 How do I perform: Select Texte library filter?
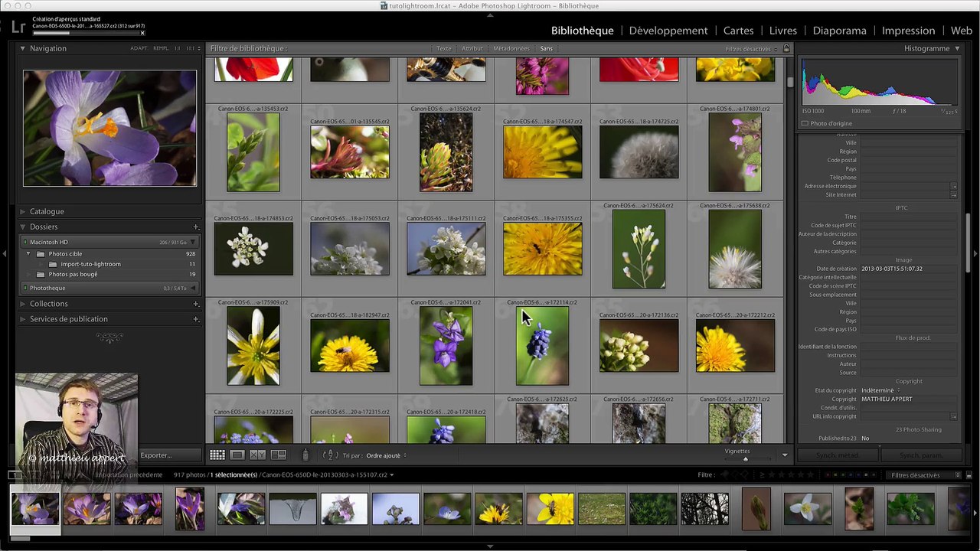pos(444,49)
